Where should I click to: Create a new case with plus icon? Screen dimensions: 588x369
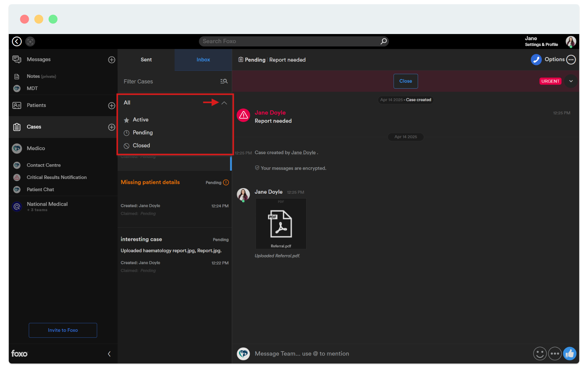(x=112, y=127)
